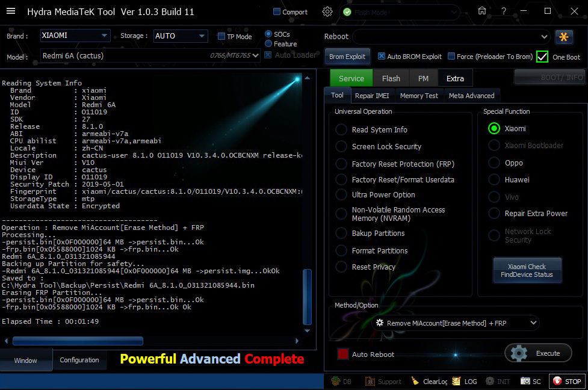
Task: Click the Execute button
Action: point(538,353)
